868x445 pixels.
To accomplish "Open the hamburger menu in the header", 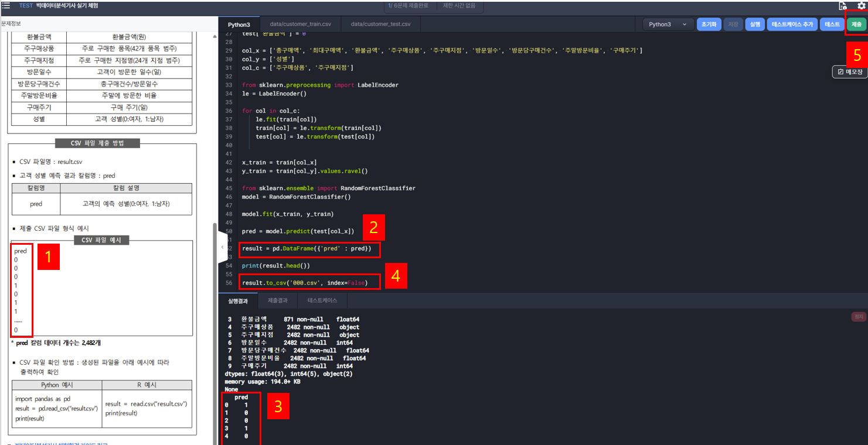I will [6, 5].
